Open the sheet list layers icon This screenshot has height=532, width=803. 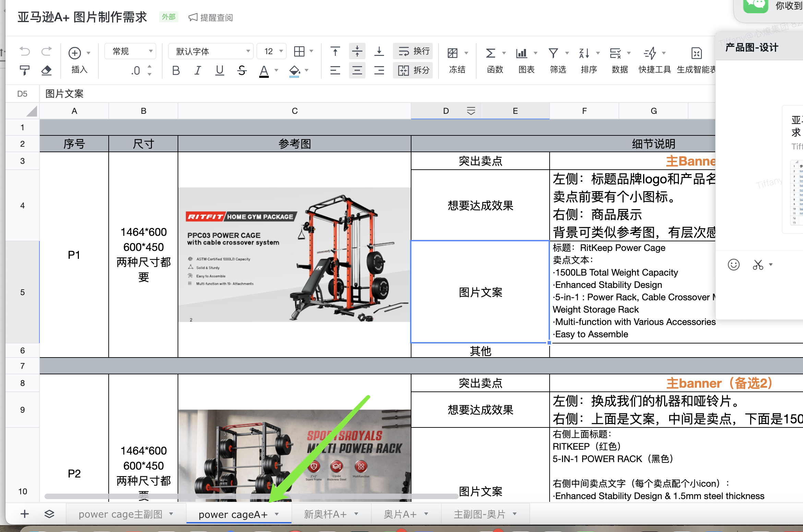pos(49,514)
